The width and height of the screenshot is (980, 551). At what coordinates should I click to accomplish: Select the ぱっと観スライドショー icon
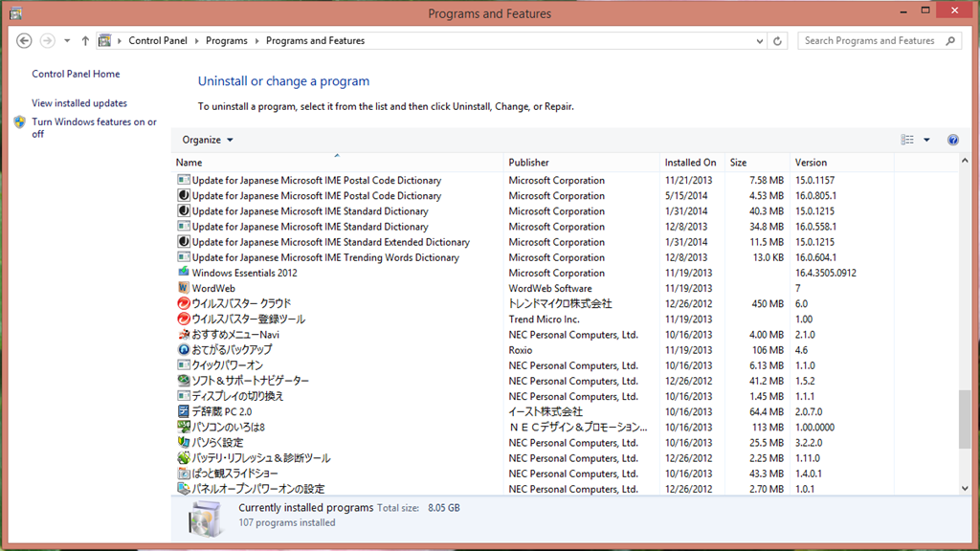click(x=183, y=473)
